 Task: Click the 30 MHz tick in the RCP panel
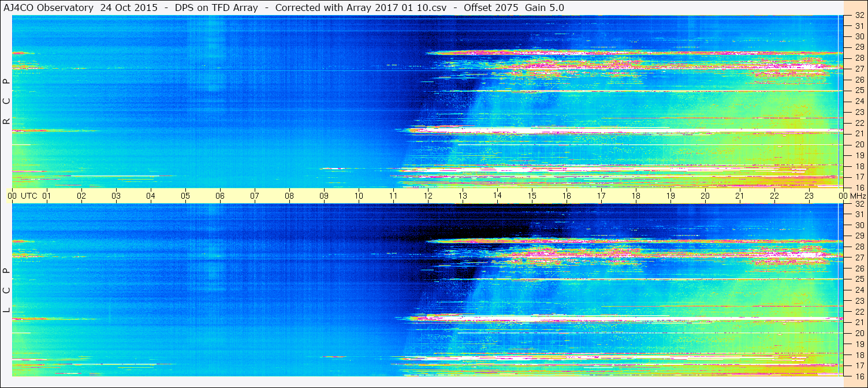(x=859, y=36)
